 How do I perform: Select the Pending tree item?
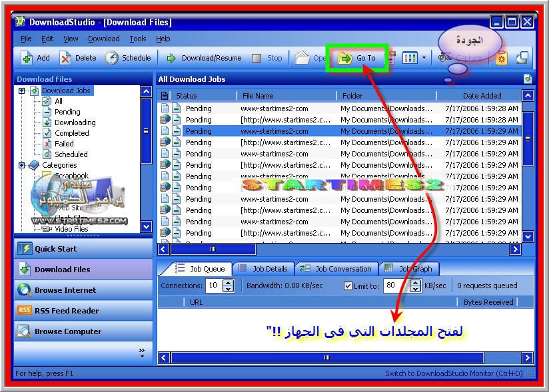[67, 112]
